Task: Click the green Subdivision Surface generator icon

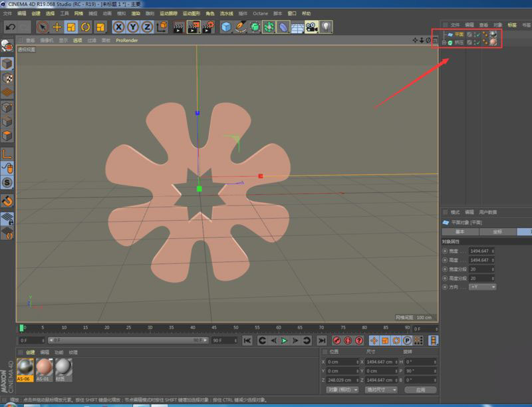Action: 255,27
